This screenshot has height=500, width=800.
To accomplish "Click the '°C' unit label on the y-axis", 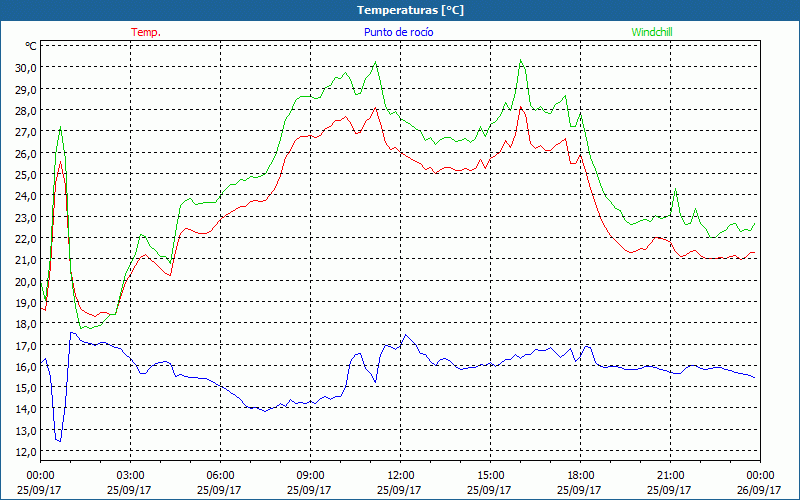I will point(31,46).
